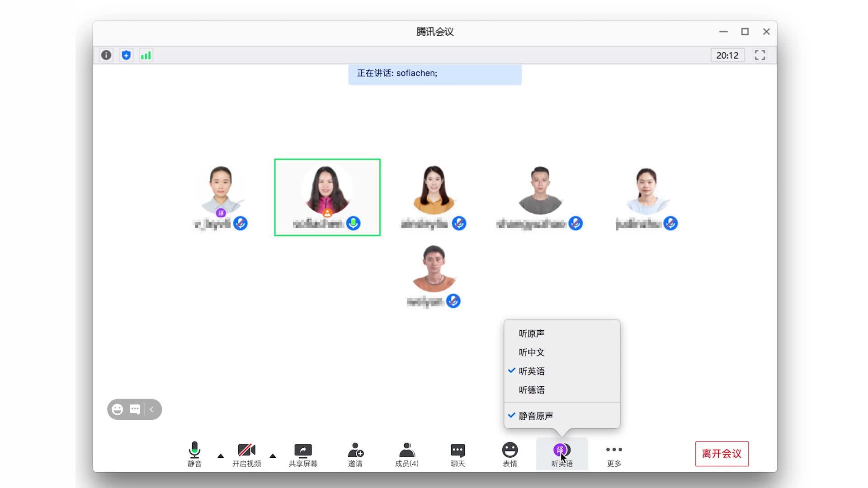The width and height of the screenshot is (868, 488).
Task: Open the 成员(4) members panel
Action: [407, 454]
